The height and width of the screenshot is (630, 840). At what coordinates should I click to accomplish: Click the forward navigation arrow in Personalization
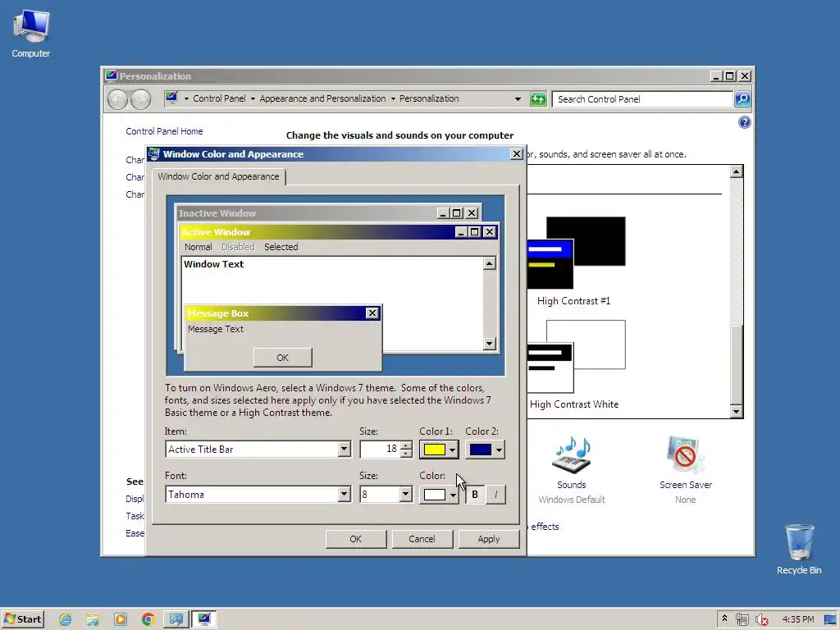pos(141,99)
